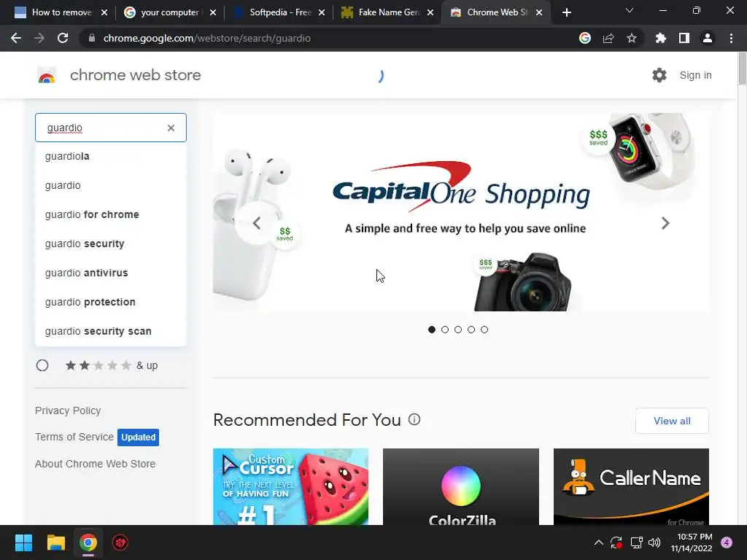Show next carousel banner
Screen dimensions: 747x560
(x=665, y=223)
